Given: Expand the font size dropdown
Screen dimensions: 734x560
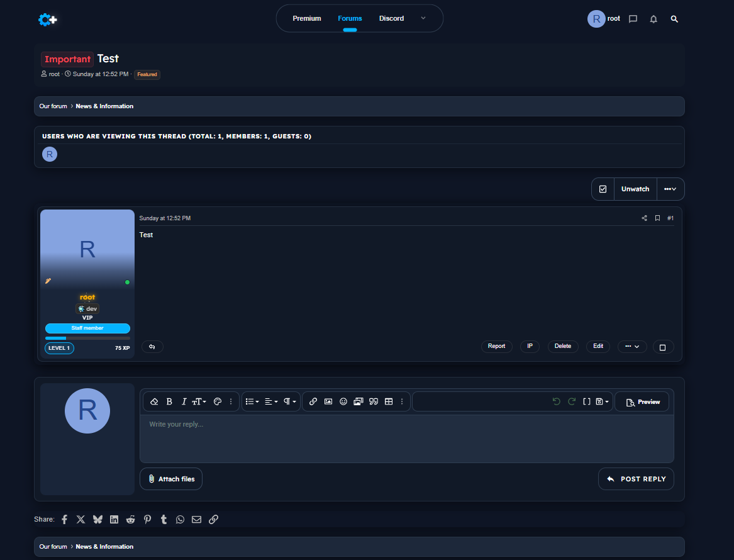Looking at the screenshot, I should coord(199,401).
